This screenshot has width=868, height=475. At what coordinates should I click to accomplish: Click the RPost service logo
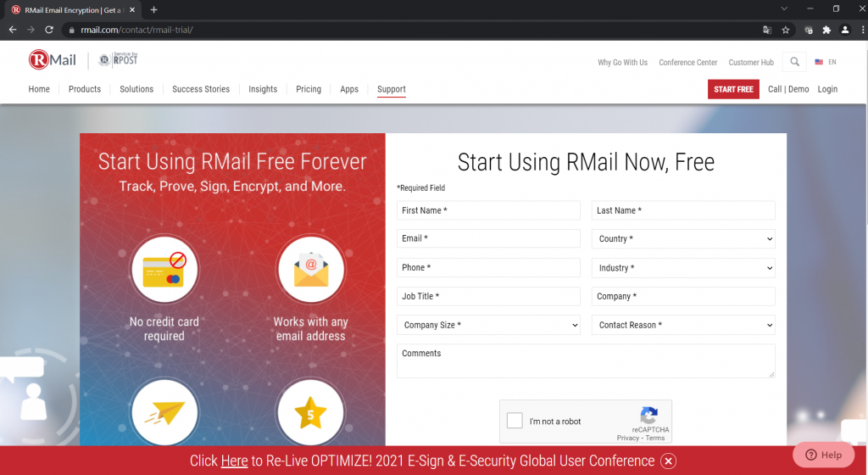click(118, 59)
